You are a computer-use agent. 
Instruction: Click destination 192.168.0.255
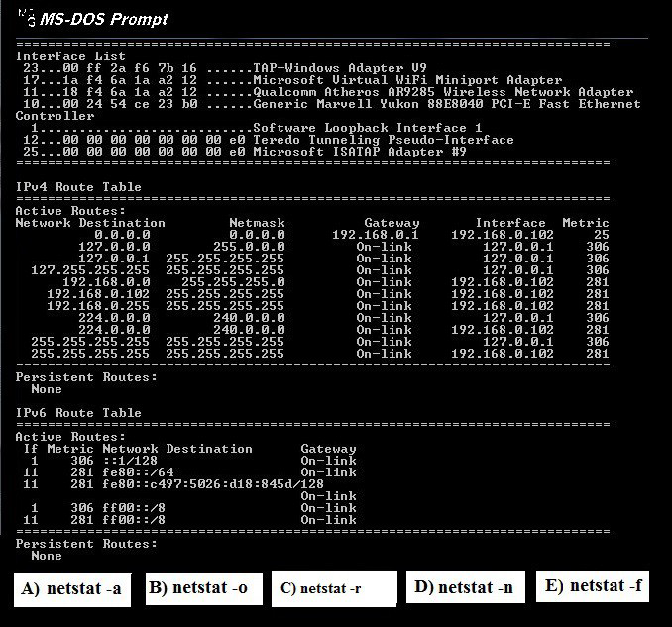98,306
